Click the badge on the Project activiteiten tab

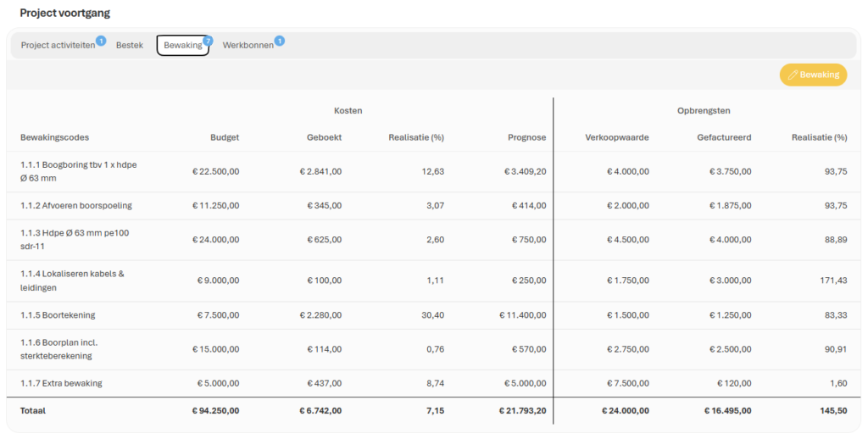tap(101, 41)
